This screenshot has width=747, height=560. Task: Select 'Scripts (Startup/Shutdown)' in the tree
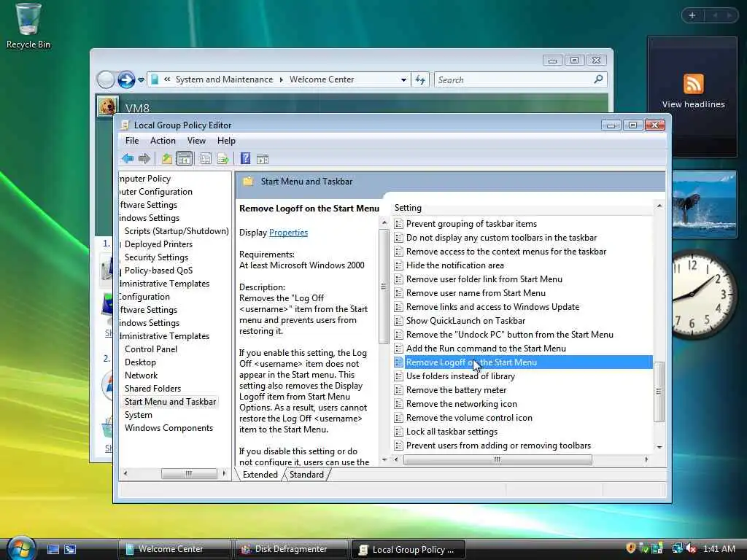177,231
